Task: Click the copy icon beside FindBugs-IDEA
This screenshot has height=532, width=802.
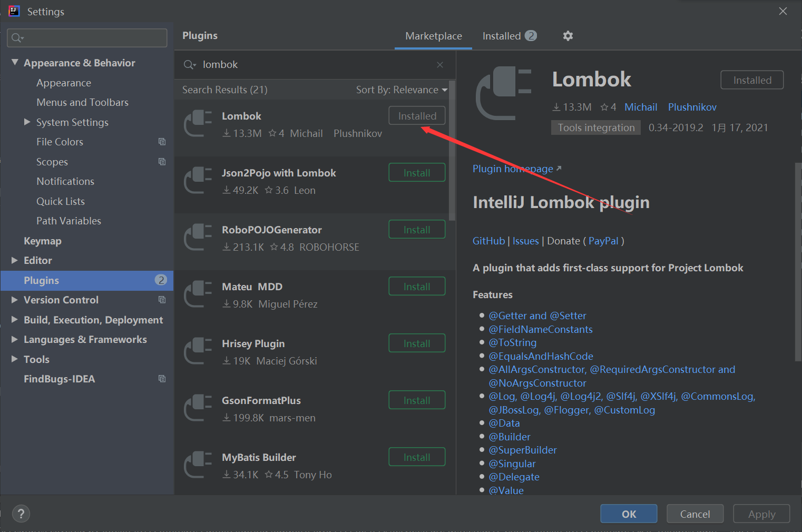Action: tap(162, 379)
